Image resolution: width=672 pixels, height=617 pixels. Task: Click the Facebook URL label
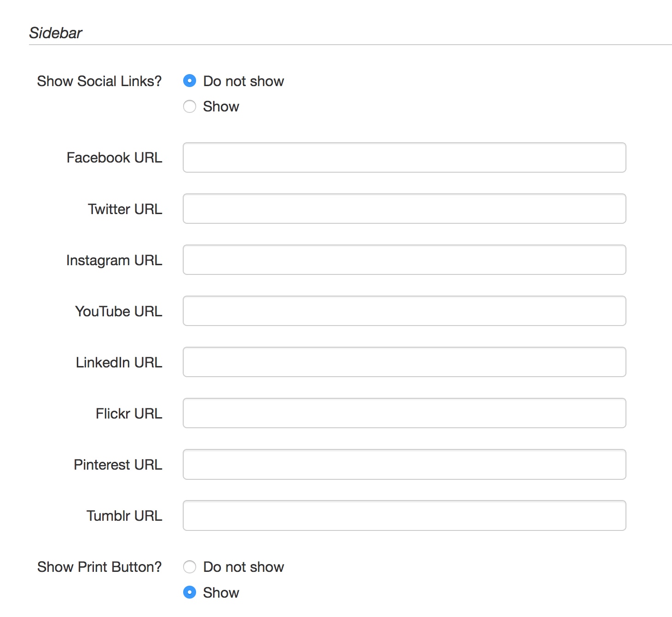(x=114, y=157)
